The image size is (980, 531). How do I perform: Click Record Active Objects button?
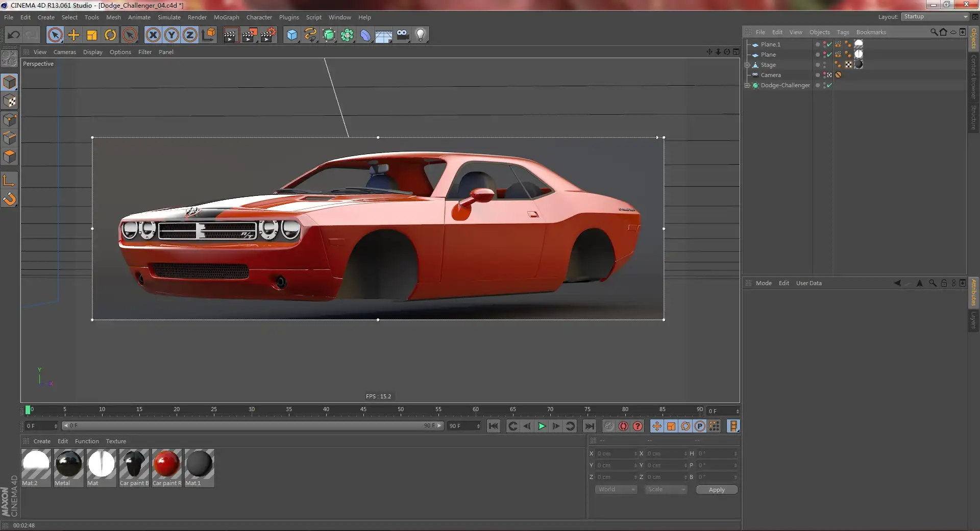pyautogui.click(x=609, y=426)
